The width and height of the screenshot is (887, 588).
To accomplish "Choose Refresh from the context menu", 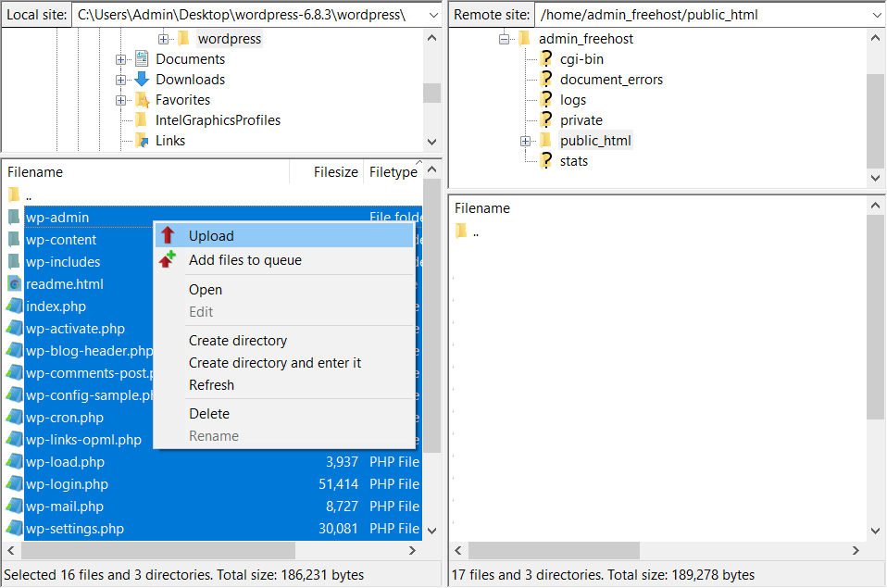I will [x=211, y=385].
